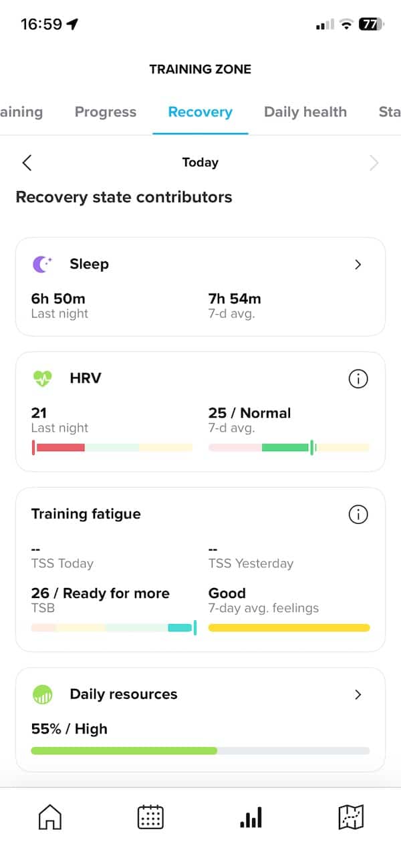Switch to the Progress tab
The width and height of the screenshot is (401, 868).
106,112
